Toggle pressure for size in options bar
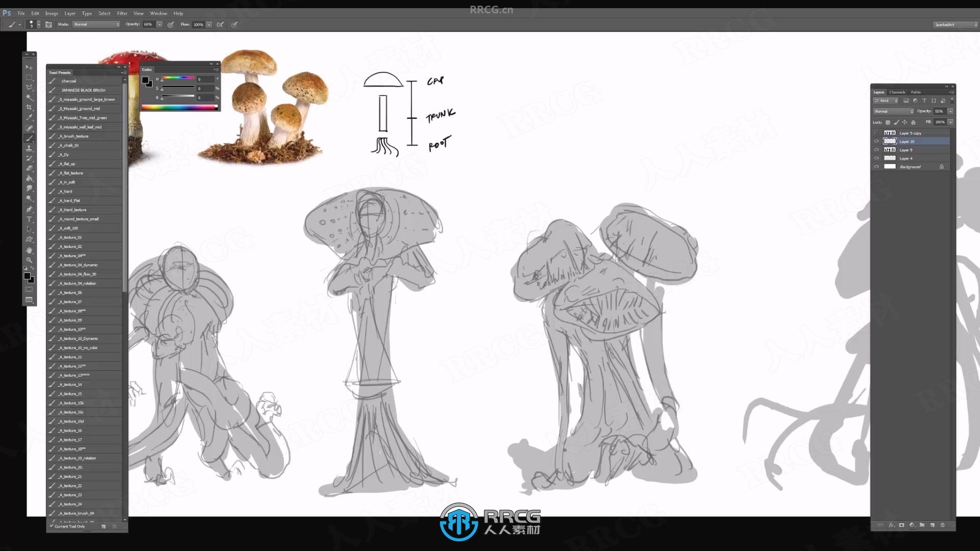Screen dimensions: 980x551 pyautogui.click(x=234, y=24)
